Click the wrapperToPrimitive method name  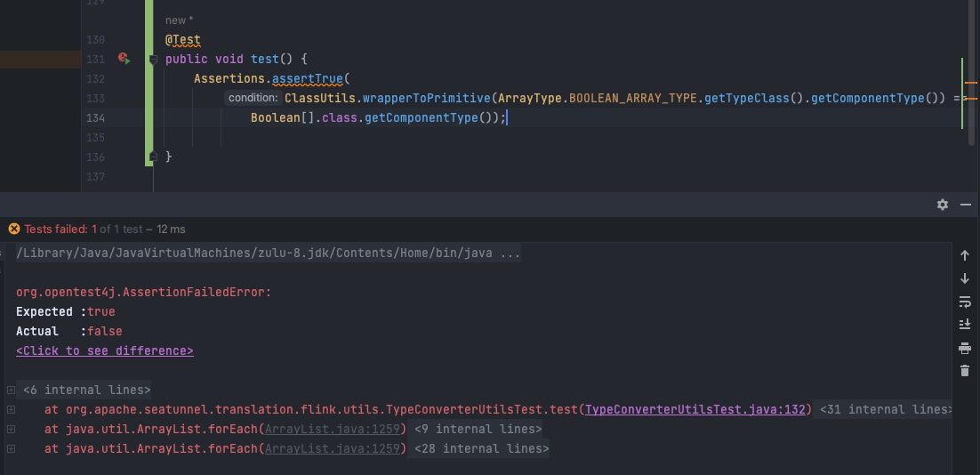(428, 98)
